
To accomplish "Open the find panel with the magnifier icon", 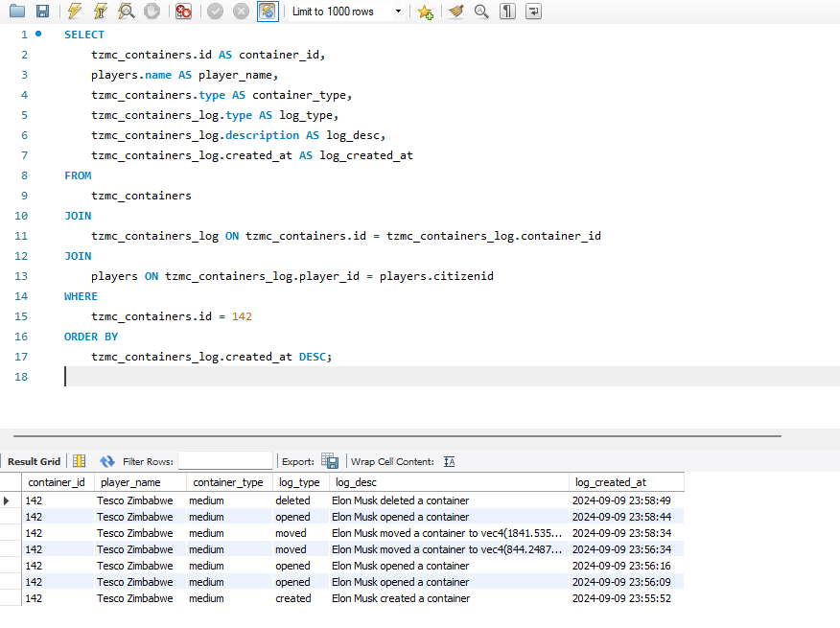I will coord(481,11).
